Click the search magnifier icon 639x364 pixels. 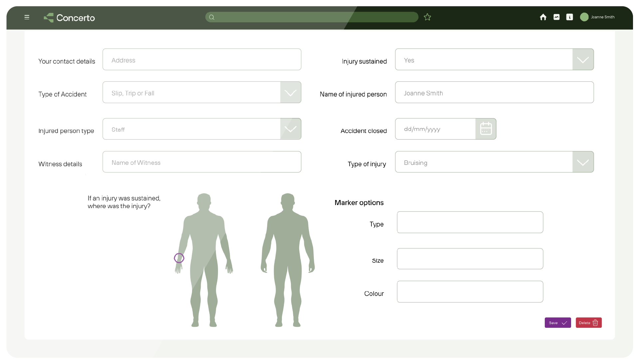click(212, 17)
